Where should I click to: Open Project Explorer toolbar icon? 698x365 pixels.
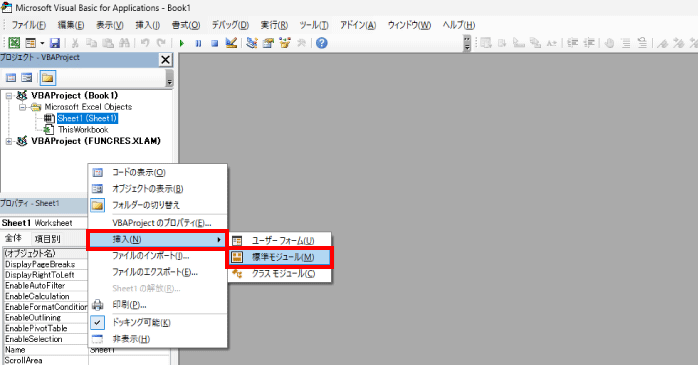252,43
